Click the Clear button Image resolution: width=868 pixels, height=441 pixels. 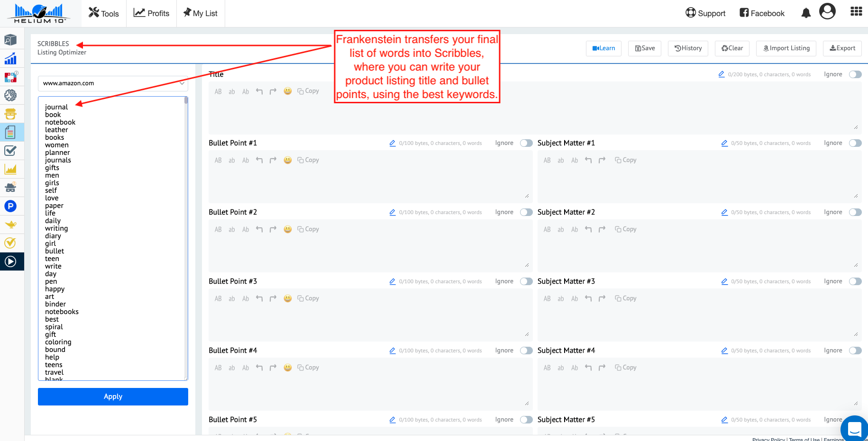click(x=732, y=48)
